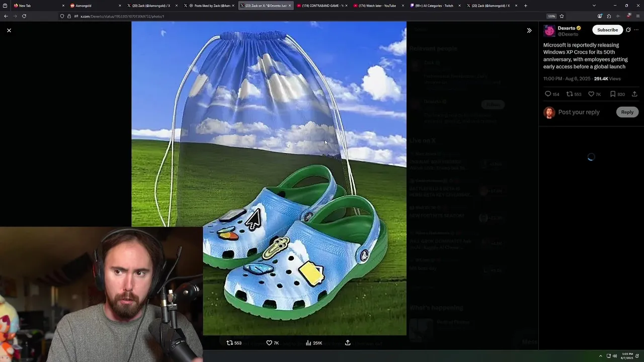Image resolution: width=644 pixels, height=362 pixels.
Task: Close the photo viewer with the X
Action: [9, 31]
